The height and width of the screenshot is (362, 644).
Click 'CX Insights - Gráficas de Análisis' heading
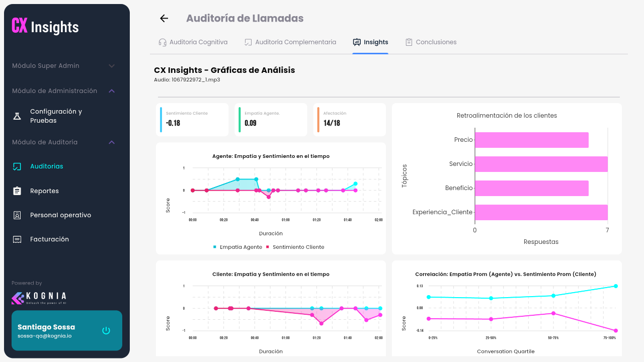pos(224,70)
